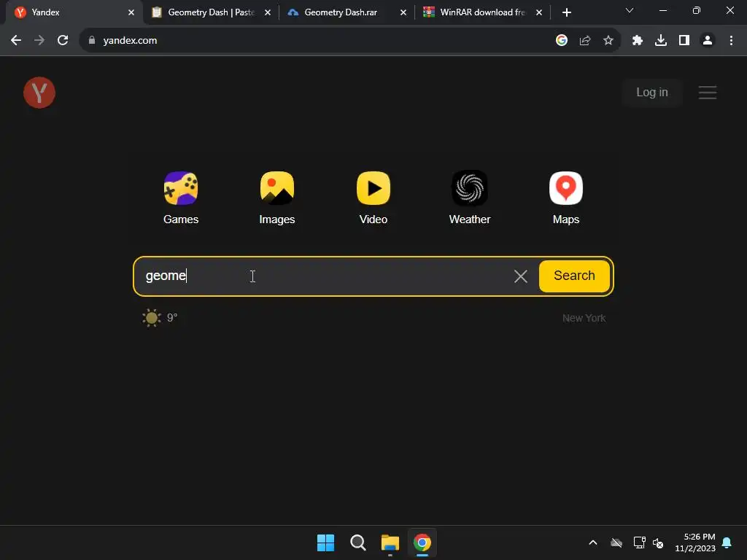Viewport: 747px width, 560px height.
Task: Click the muted volume tray icon
Action: coord(658,542)
